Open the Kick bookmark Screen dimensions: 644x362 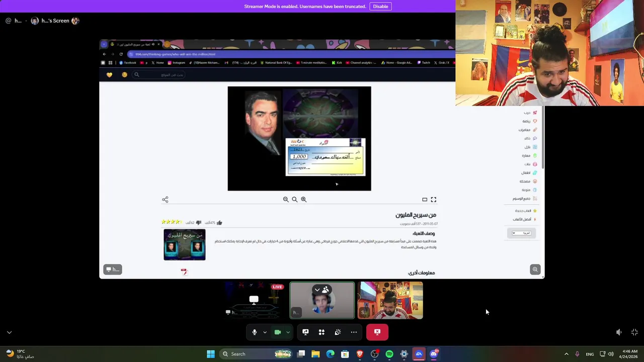pyautogui.click(x=337, y=63)
